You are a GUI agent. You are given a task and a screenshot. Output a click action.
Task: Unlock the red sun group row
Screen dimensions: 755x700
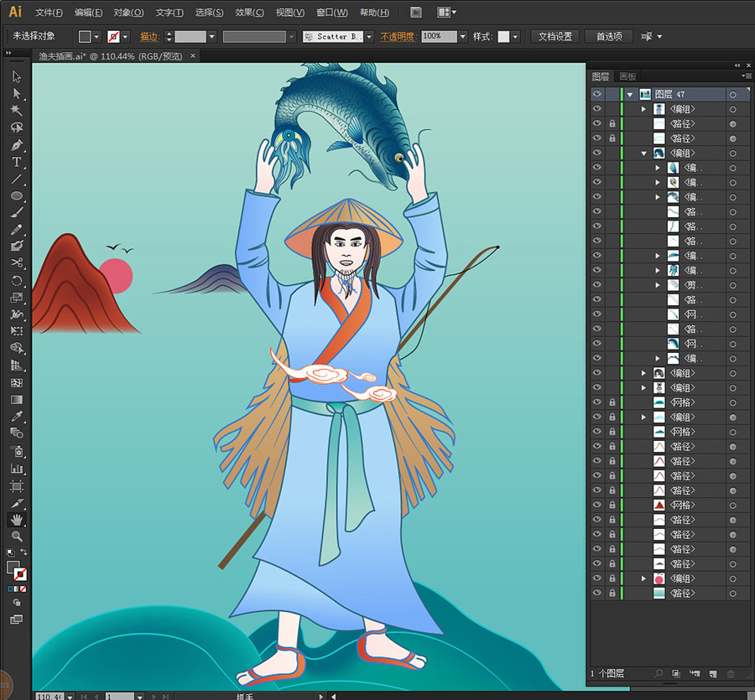pos(612,578)
